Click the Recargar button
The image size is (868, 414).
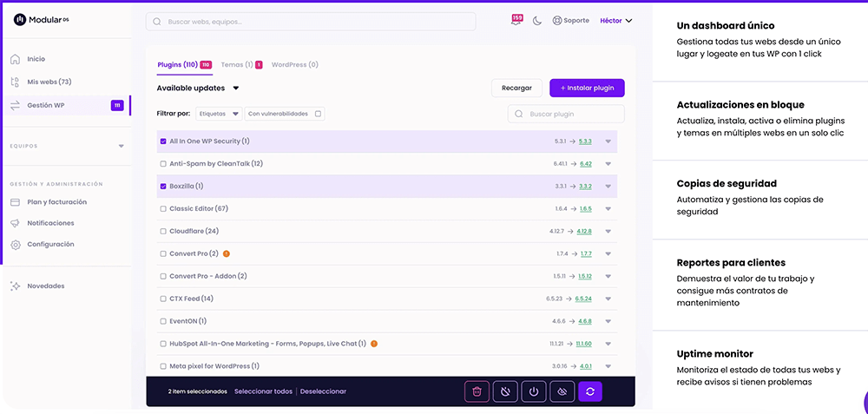coord(516,89)
